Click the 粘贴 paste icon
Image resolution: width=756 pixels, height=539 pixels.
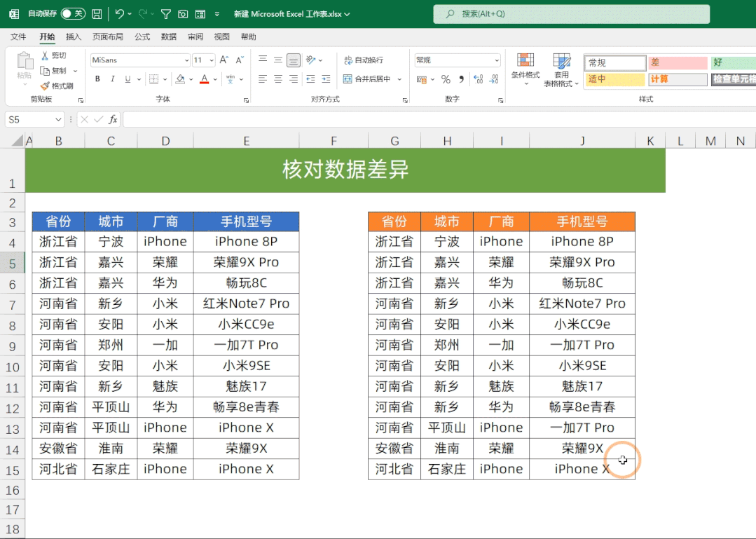tap(24, 62)
